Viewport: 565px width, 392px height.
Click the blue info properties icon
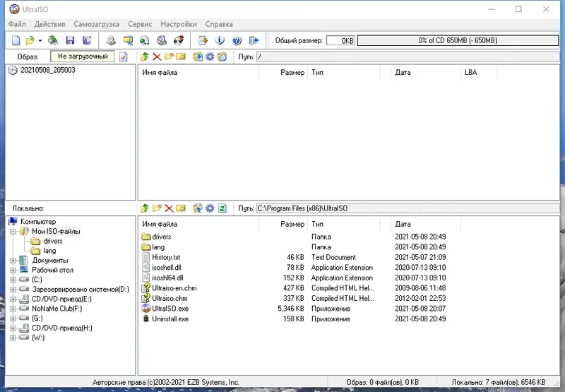click(220, 40)
